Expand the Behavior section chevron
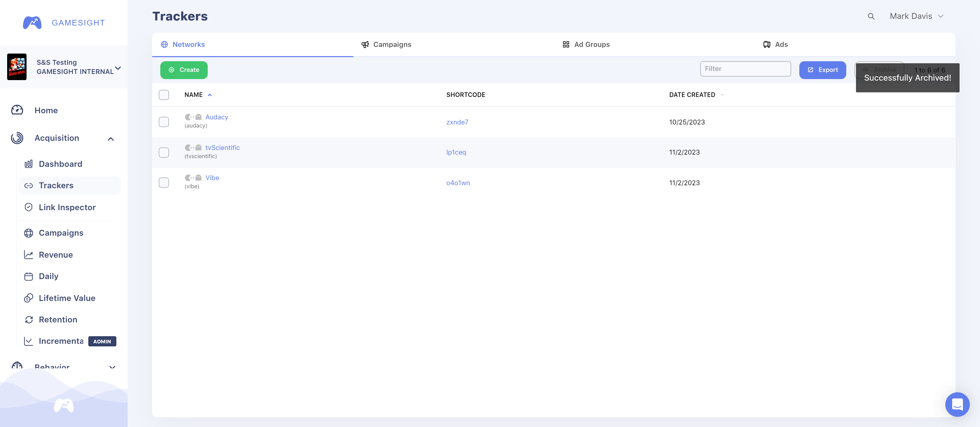Image resolution: width=980 pixels, height=427 pixels. click(112, 367)
